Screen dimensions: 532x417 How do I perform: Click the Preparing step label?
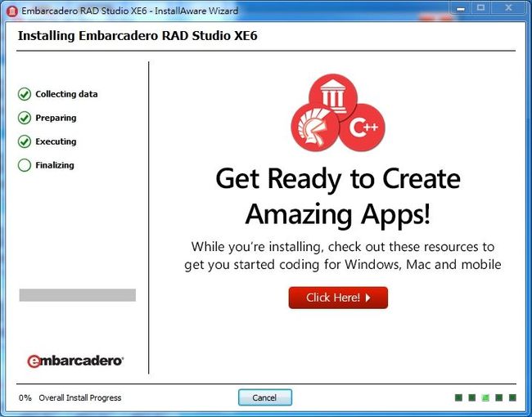56,118
